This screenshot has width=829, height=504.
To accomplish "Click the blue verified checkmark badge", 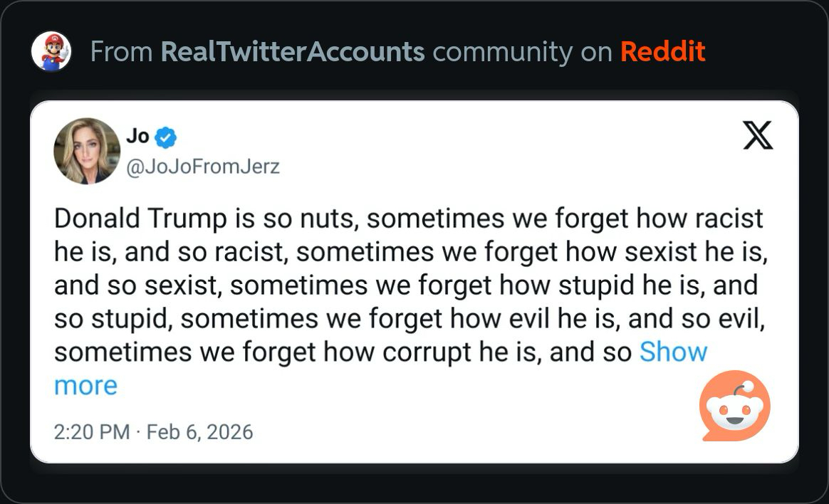I will click(x=166, y=137).
